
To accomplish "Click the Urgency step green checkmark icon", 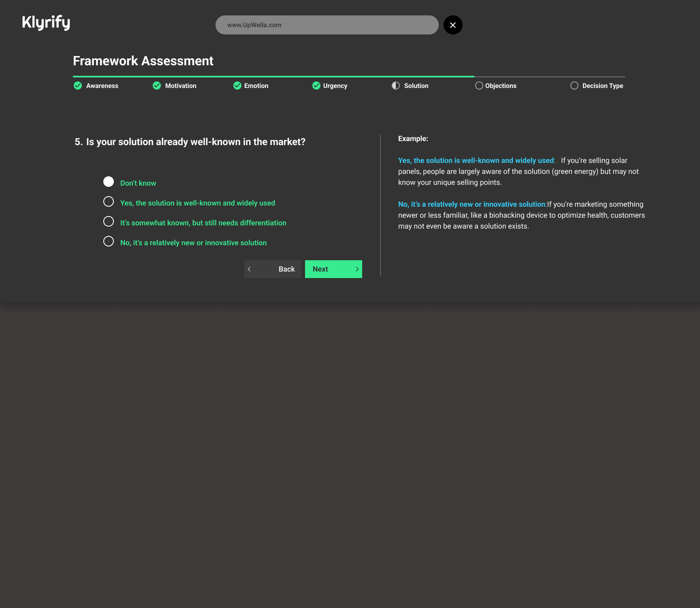I will tap(316, 86).
